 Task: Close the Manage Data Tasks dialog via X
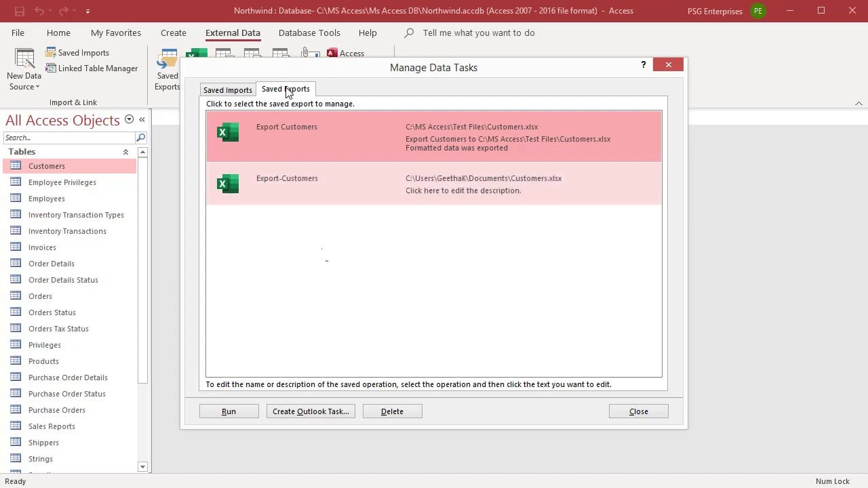click(669, 64)
